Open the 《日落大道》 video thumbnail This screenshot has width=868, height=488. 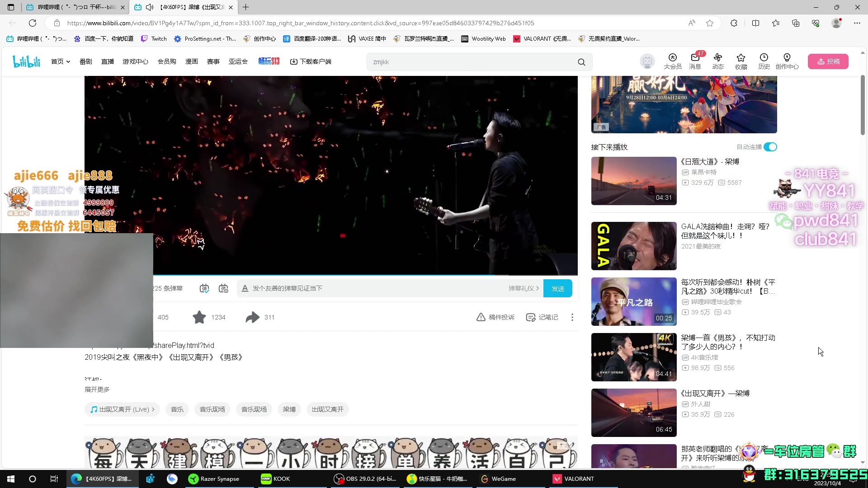pos(633,181)
